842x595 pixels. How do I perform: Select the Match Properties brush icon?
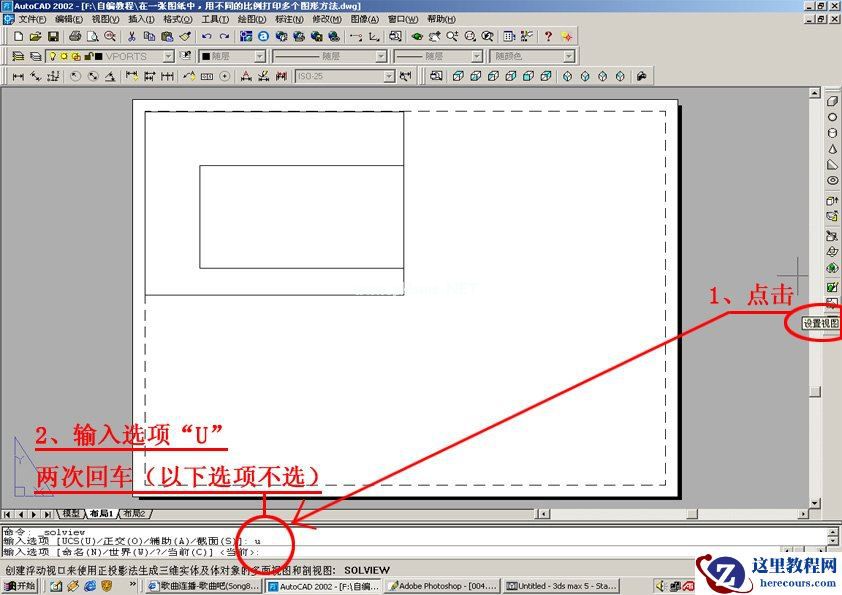[x=185, y=37]
